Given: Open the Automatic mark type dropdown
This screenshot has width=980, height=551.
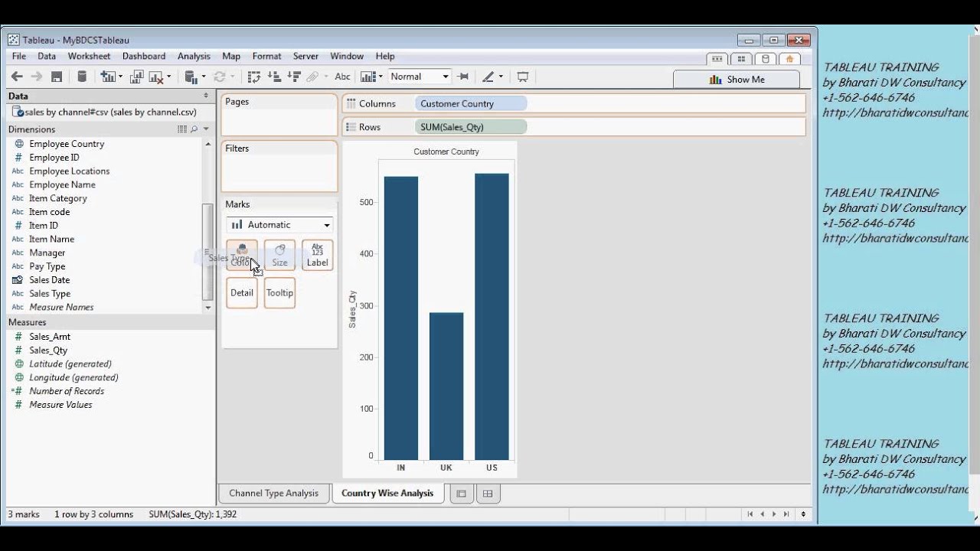Looking at the screenshot, I should (279, 225).
